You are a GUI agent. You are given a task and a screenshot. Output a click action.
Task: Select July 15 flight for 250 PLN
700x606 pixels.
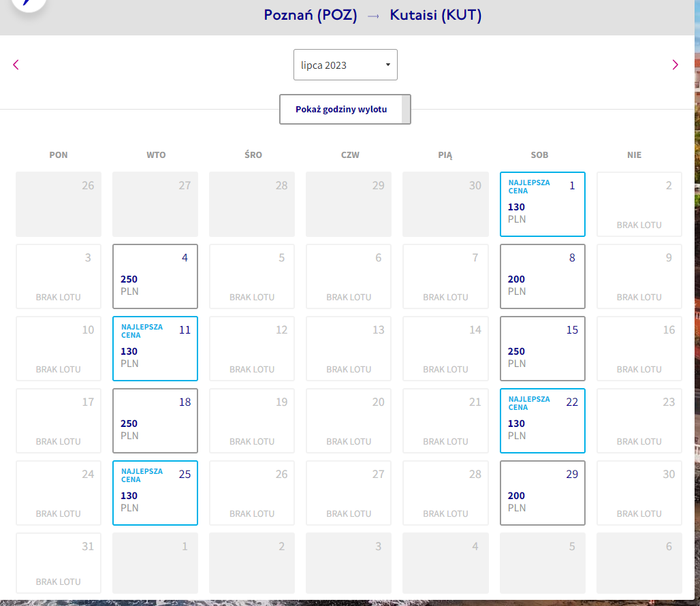point(543,349)
